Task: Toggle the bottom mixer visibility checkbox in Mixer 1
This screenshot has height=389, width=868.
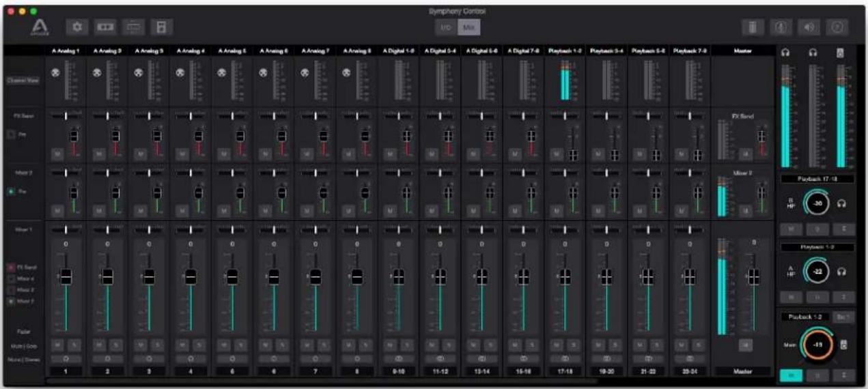Action: (12, 300)
